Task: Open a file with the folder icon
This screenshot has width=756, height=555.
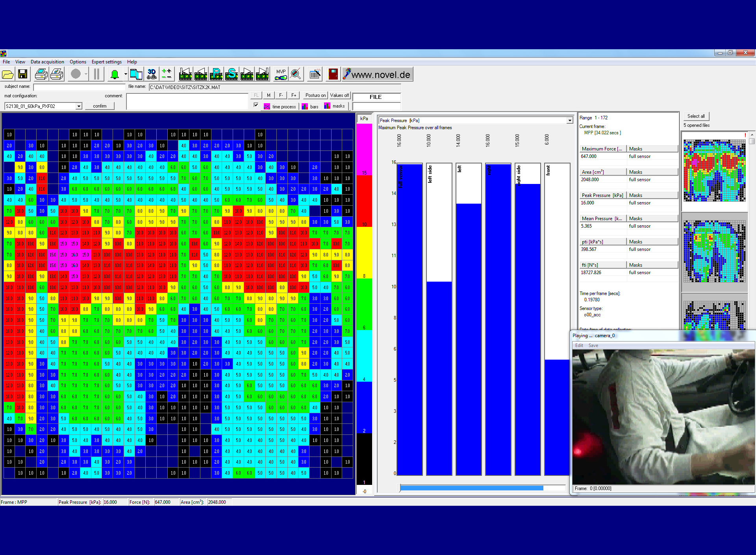Action: pos(8,74)
